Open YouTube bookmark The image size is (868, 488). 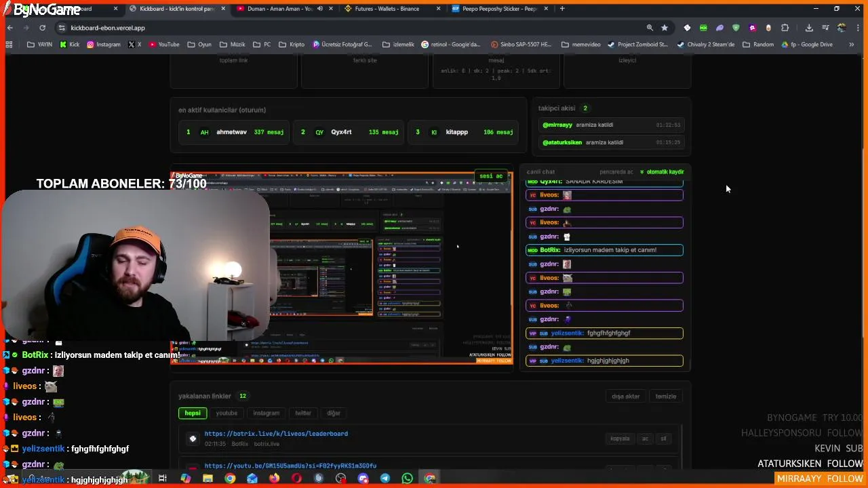tap(164, 45)
